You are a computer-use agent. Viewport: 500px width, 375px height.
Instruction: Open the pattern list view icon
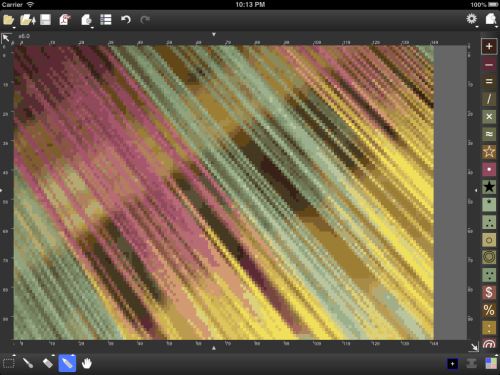coord(106,20)
